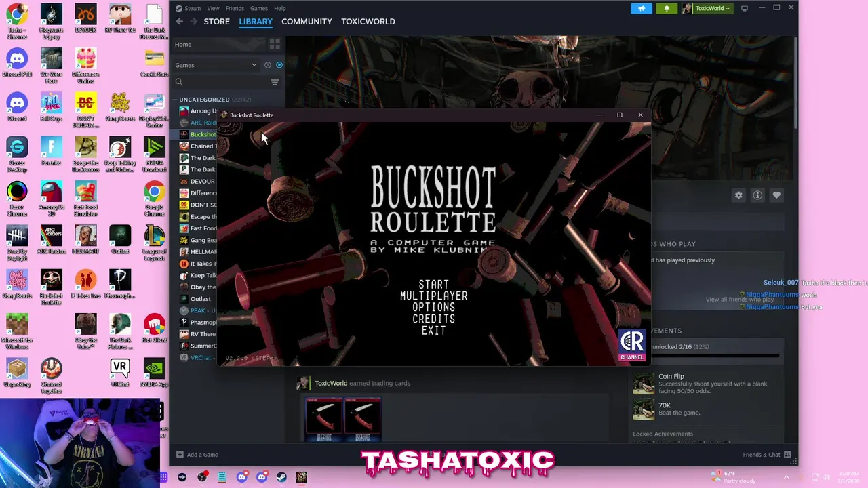Open Steam notifications bell

point(667,8)
